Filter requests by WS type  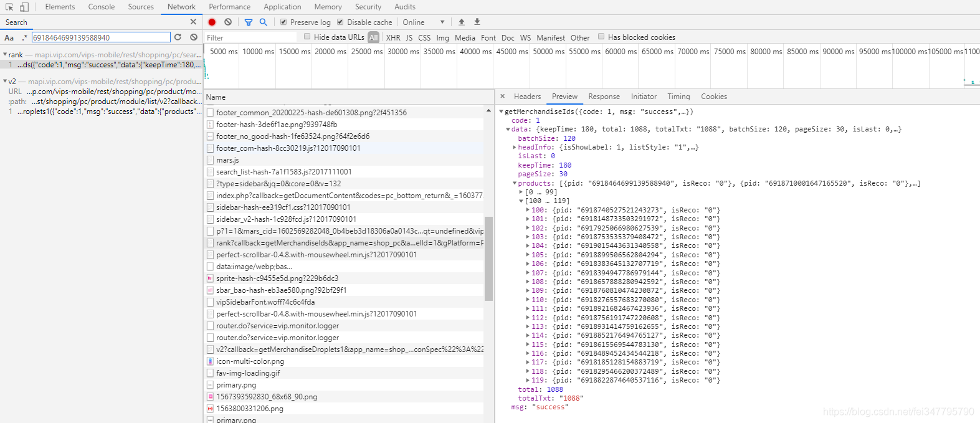tap(525, 37)
